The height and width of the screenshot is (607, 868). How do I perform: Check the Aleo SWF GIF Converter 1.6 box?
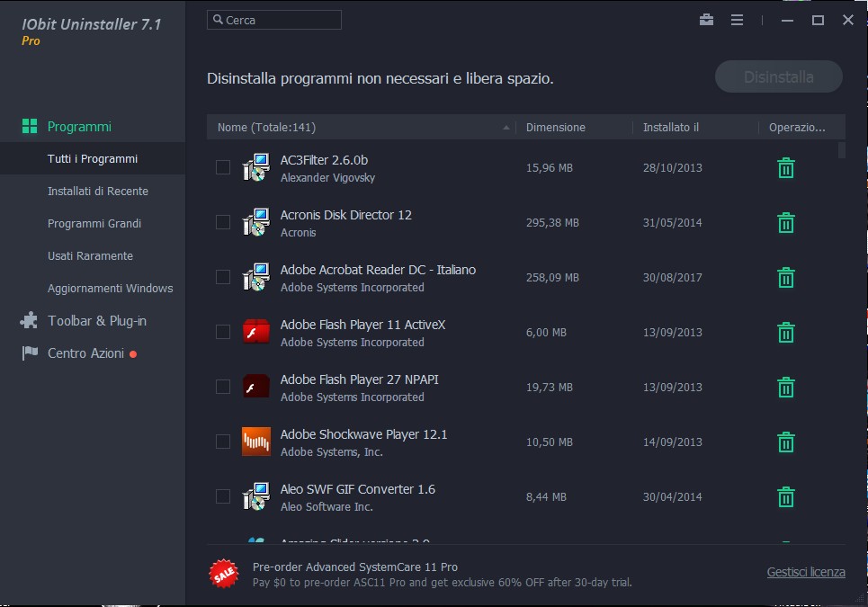[223, 495]
